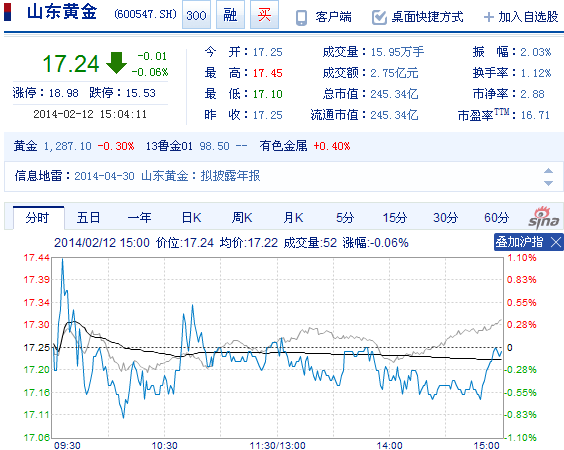The width and height of the screenshot is (564, 450).
Task: Click the 成交额 value 2.75亿元
Action: point(394,73)
